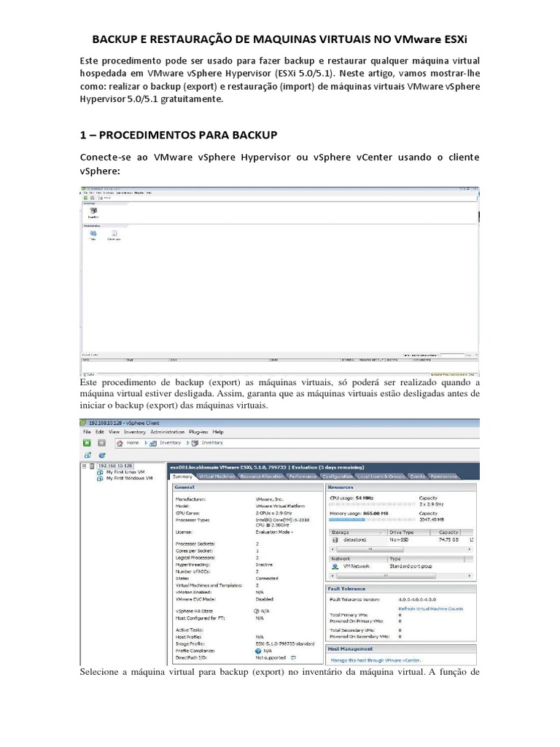The image size is (560, 747).
Task: Click the green Back arrow in vSphere Client
Action: (x=87, y=443)
